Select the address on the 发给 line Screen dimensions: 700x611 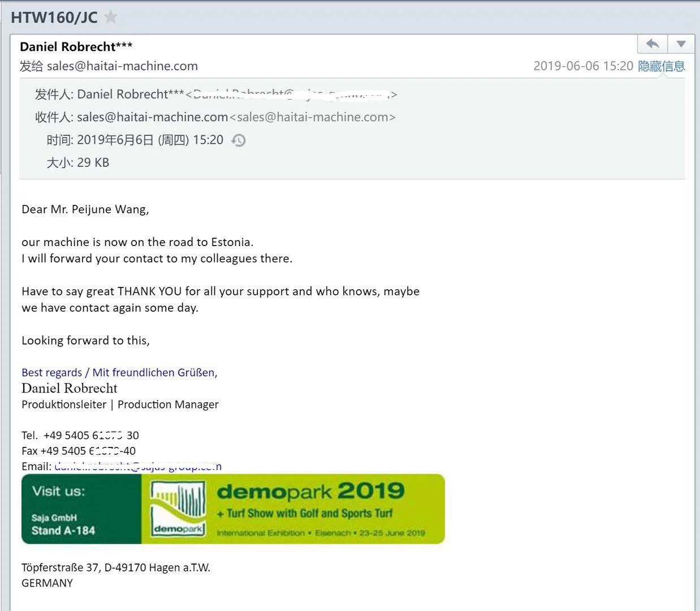(122, 66)
